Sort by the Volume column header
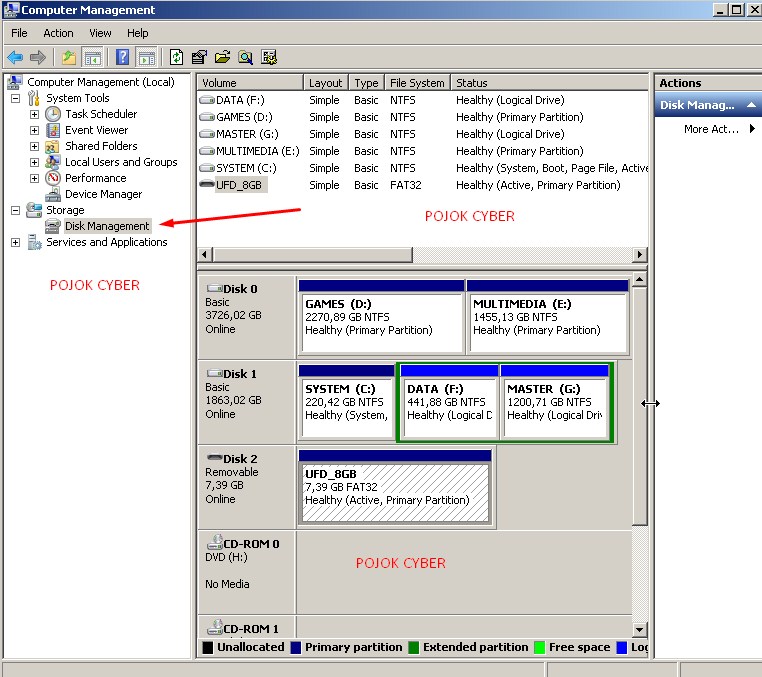 click(x=250, y=83)
